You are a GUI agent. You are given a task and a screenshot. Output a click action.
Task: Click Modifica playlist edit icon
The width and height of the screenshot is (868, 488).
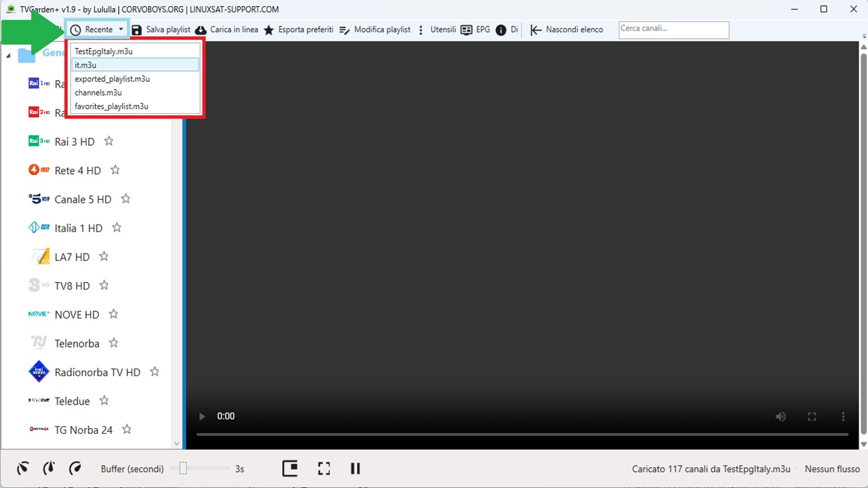[x=344, y=30]
